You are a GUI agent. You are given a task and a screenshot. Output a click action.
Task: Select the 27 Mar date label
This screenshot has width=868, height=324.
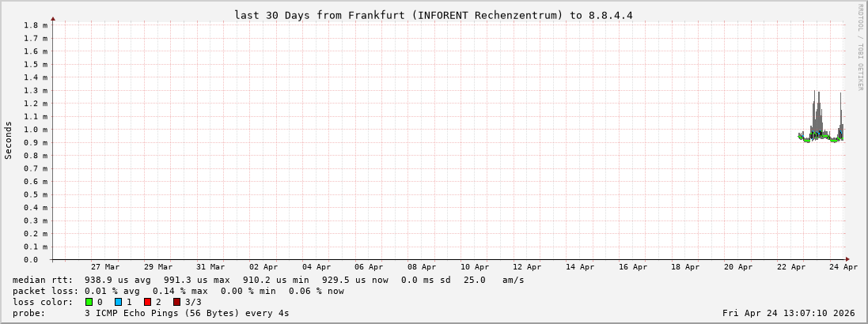105,267
